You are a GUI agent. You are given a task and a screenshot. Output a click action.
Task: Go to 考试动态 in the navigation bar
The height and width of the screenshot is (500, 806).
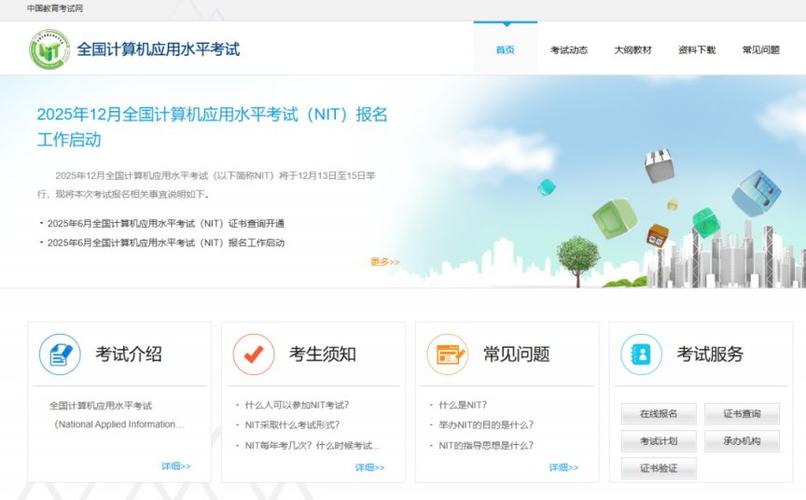point(569,50)
